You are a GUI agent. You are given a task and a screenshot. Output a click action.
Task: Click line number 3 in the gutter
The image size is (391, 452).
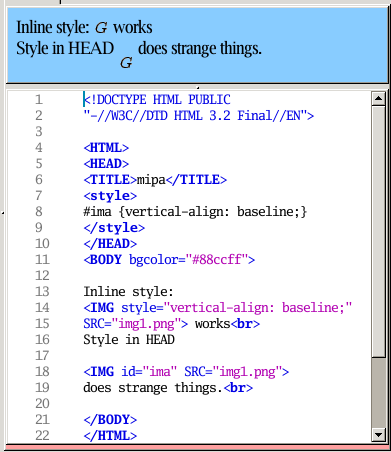[x=39, y=132]
